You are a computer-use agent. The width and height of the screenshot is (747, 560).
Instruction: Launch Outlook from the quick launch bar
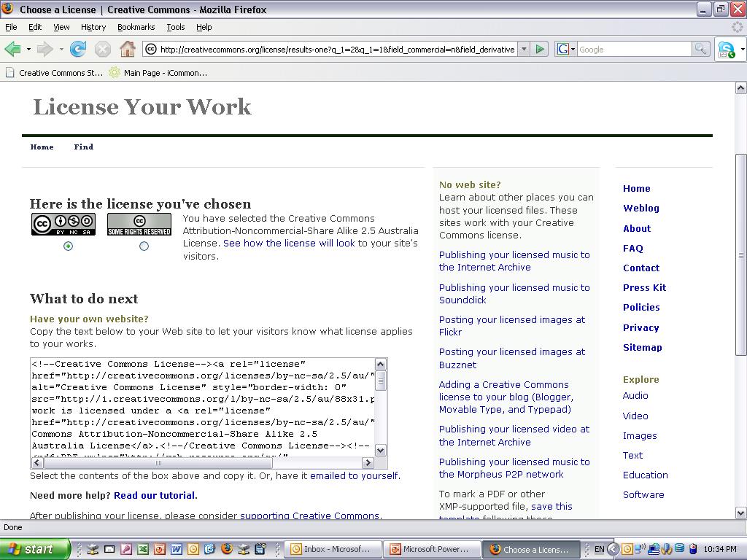(x=193, y=549)
